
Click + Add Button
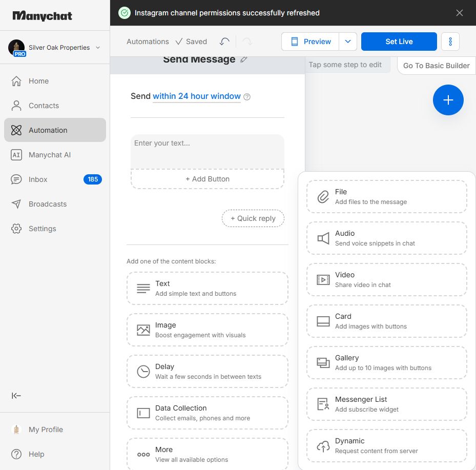(208, 179)
